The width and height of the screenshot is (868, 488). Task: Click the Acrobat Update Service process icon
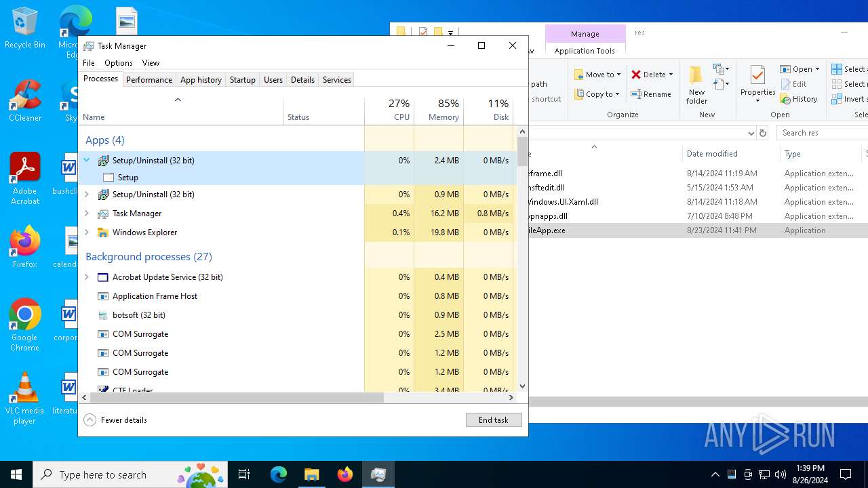click(x=103, y=277)
